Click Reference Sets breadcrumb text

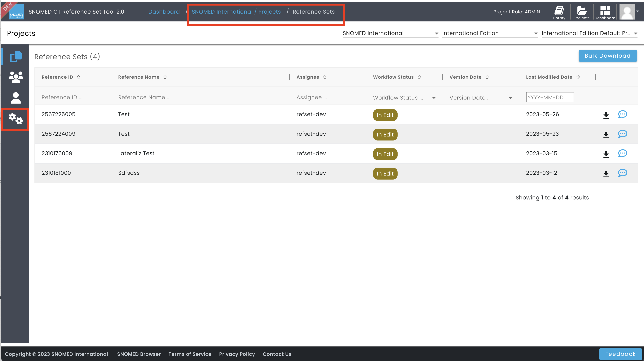314,12
